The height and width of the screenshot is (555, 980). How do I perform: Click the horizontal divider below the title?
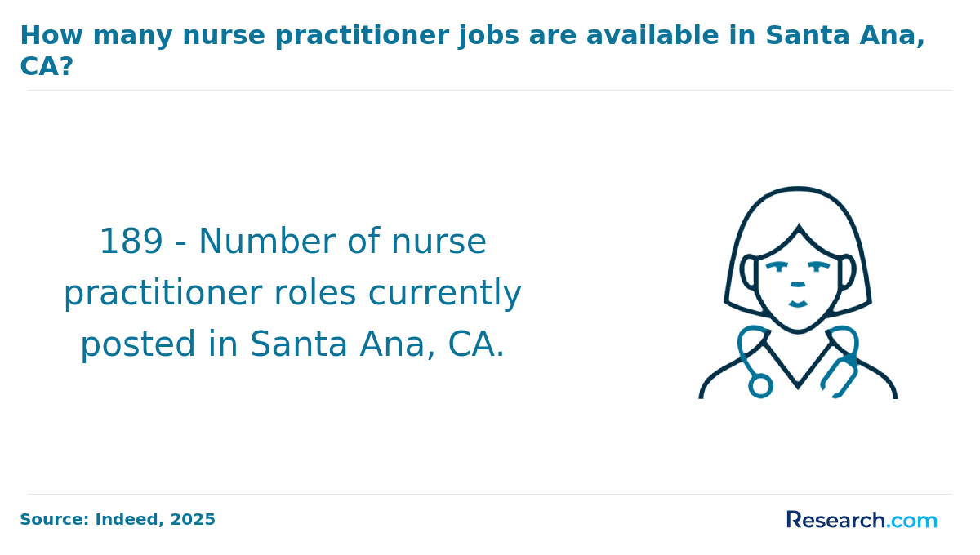(490, 90)
